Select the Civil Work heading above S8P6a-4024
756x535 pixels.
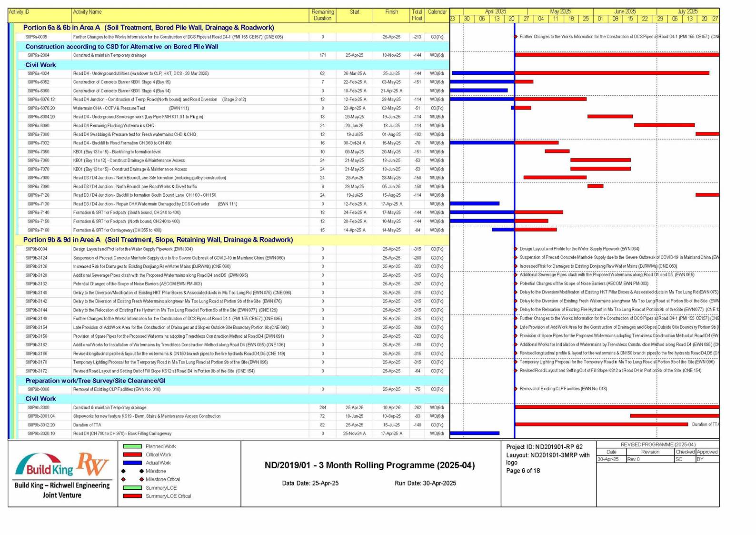(40, 65)
